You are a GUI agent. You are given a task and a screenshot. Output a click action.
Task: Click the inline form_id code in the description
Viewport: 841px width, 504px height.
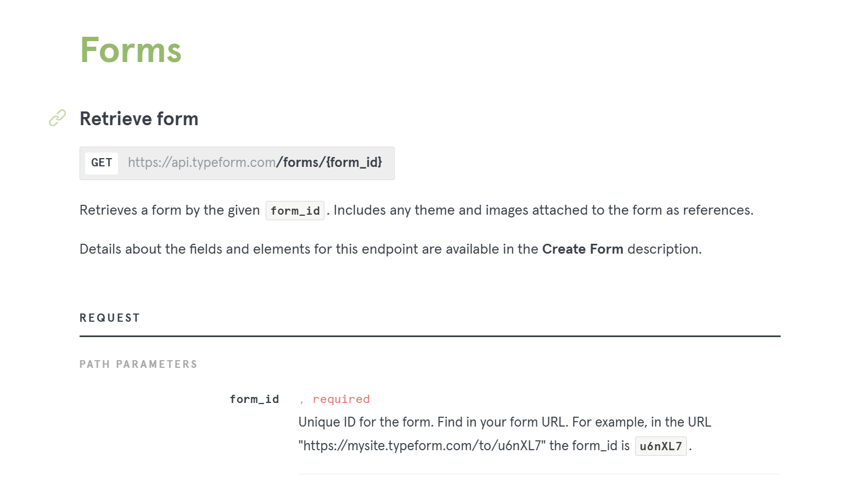295,211
